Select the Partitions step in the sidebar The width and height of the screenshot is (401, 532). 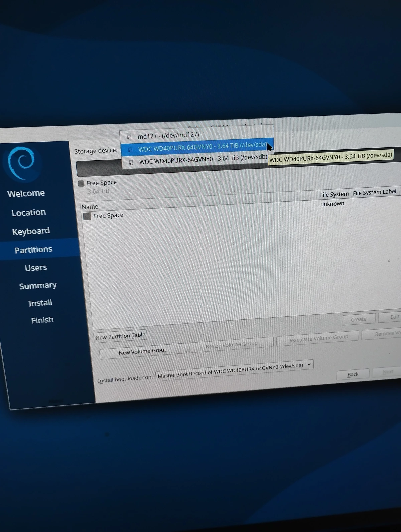pyautogui.click(x=33, y=249)
